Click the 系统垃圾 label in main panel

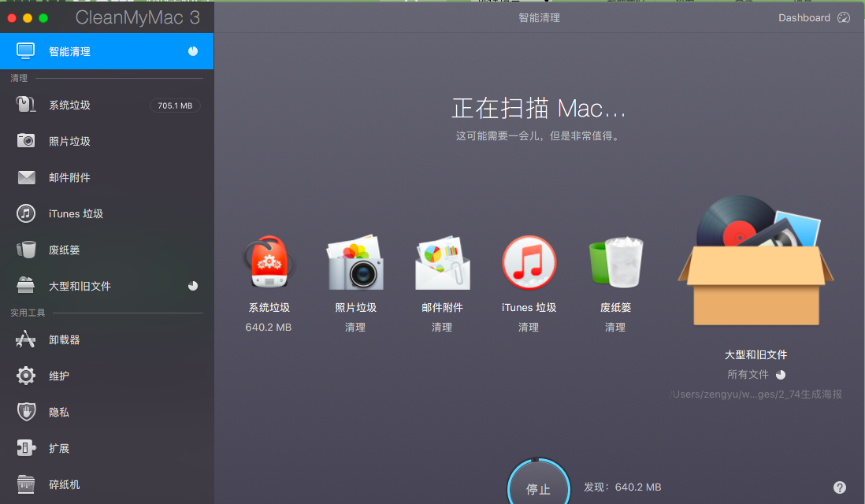[269, 307]
